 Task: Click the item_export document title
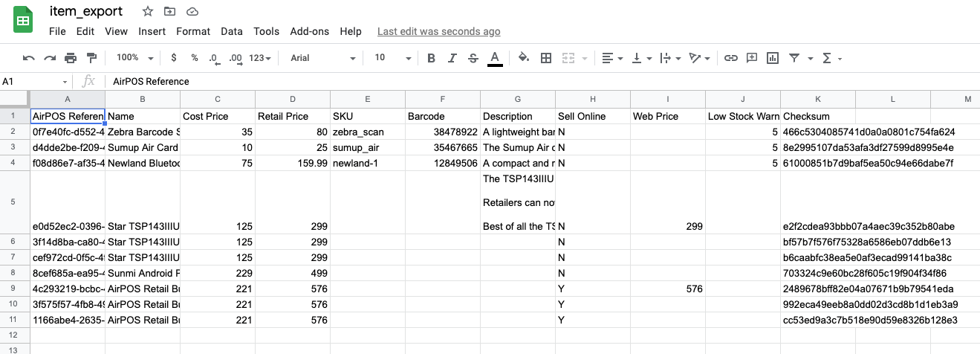click(x=86, y=11)
